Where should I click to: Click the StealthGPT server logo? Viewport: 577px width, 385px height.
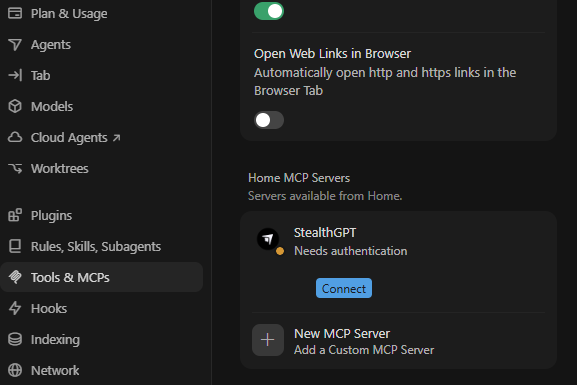coord(268,239)
